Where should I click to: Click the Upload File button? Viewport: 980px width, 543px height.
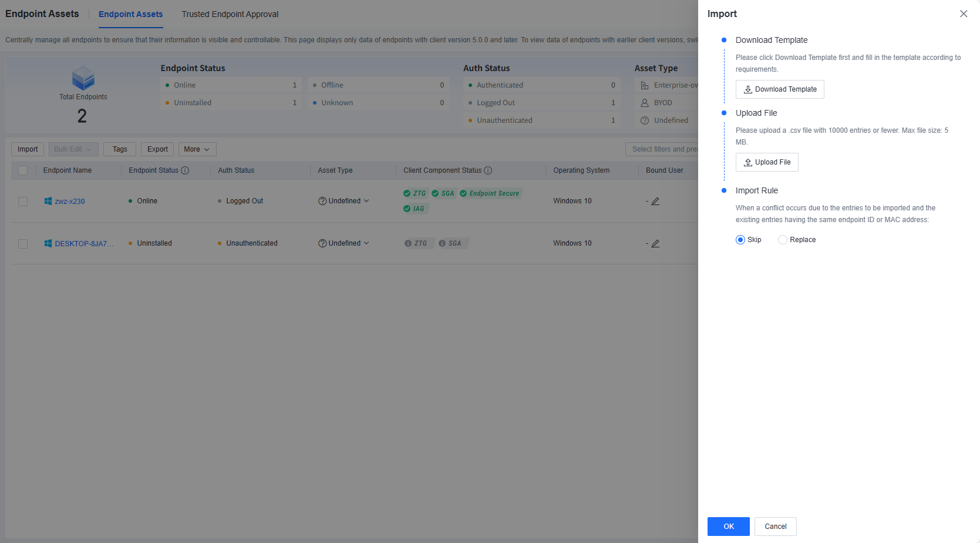(767, 162)
